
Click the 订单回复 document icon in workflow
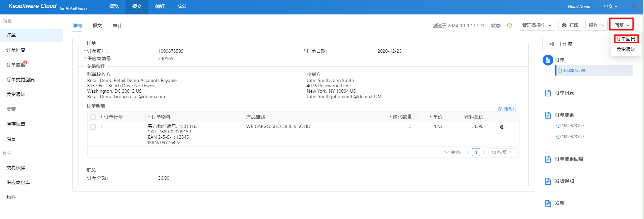(x=548, y=93)
